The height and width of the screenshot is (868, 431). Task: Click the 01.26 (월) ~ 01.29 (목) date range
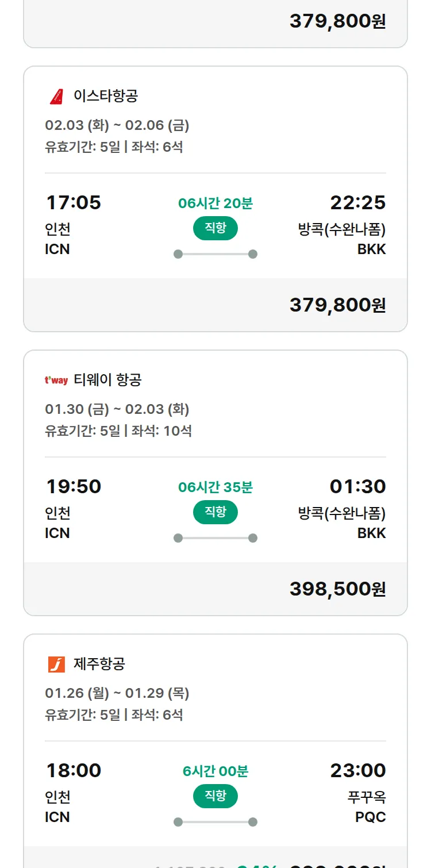(117, 693)
